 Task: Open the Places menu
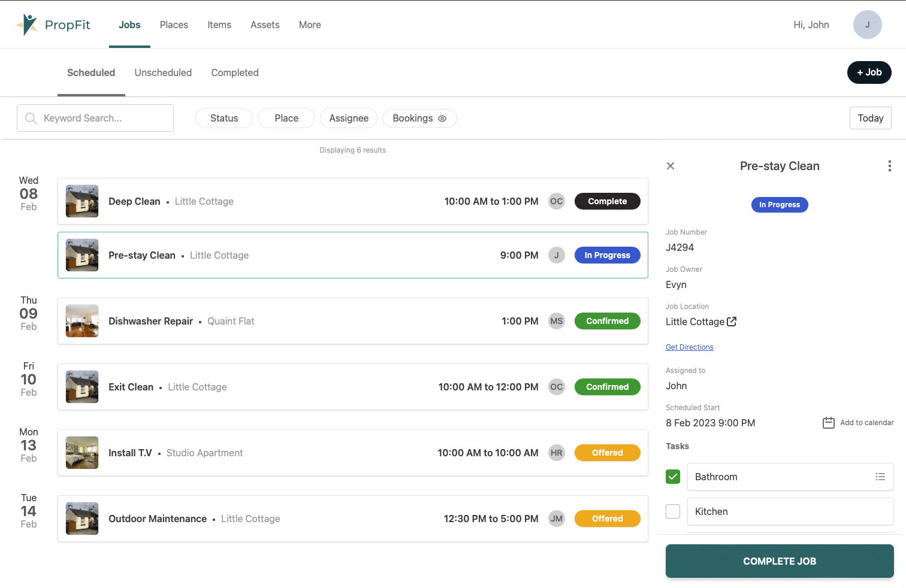coord(174,25)
